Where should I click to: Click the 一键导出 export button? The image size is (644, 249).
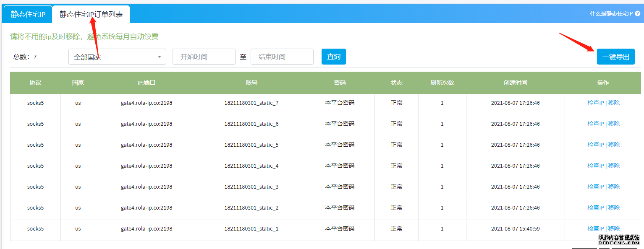tap(615, 56)
